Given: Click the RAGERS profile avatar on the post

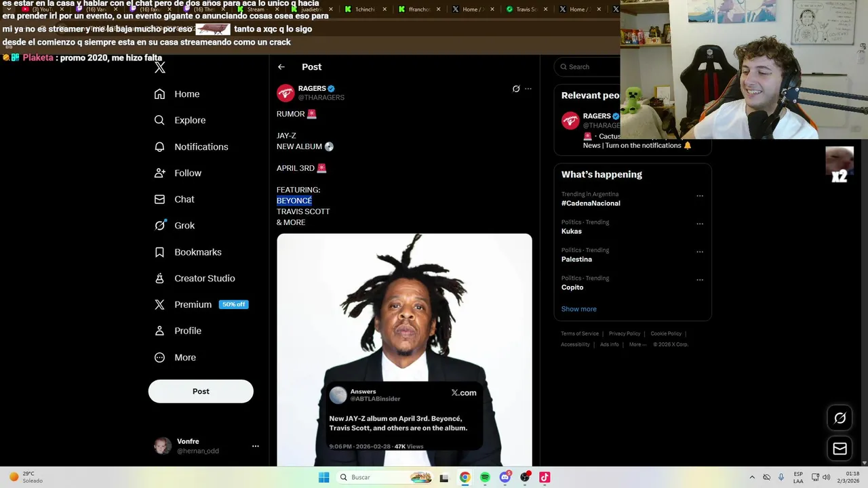Looking at the screenshot, I should pyautogui.click(x=285, y=93).
